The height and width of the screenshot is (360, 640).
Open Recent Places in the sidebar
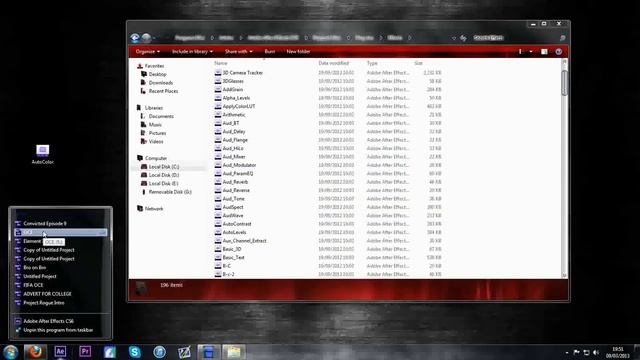click(x=163, y=91)
